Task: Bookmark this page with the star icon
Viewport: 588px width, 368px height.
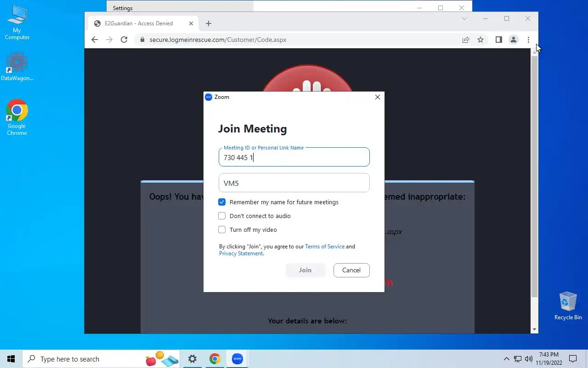Action: (481, 40)
